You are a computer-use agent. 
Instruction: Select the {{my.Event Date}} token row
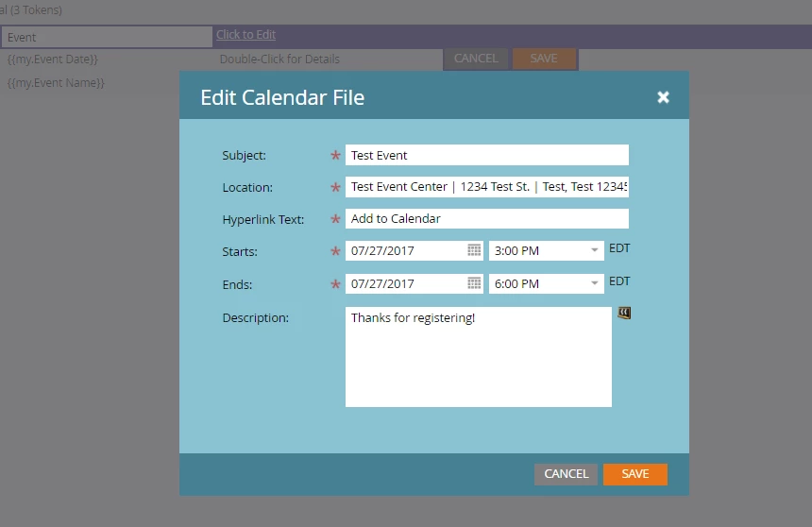[52, 59]
